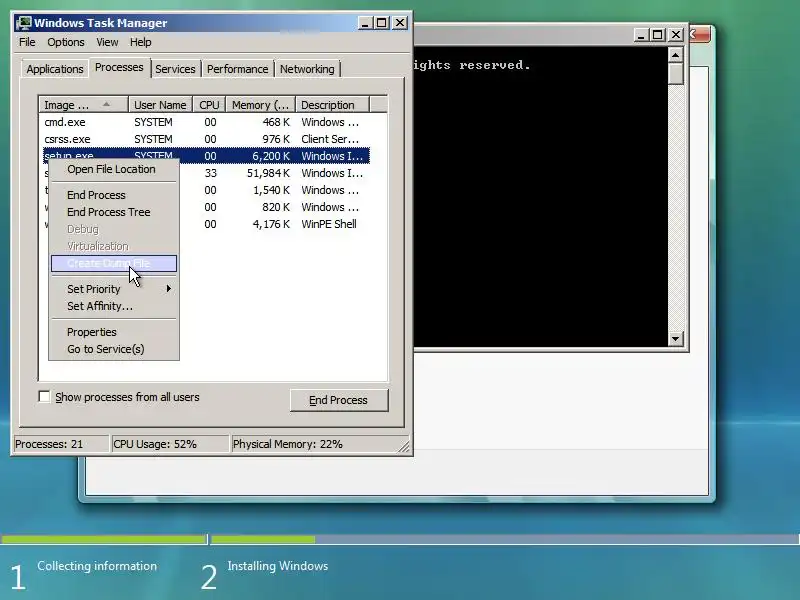Click the Collecting information progress bar
This screenshot has width=800, height=600.
pos(104,539)
